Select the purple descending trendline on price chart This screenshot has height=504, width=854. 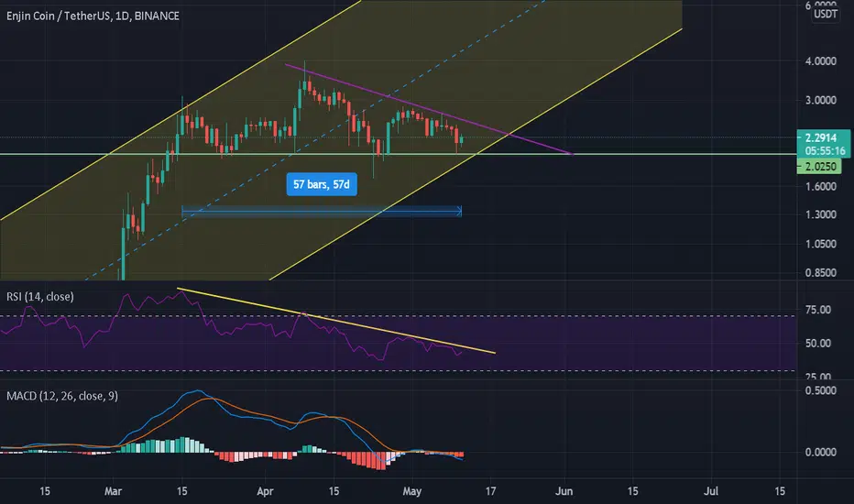[x=429, y=110]
